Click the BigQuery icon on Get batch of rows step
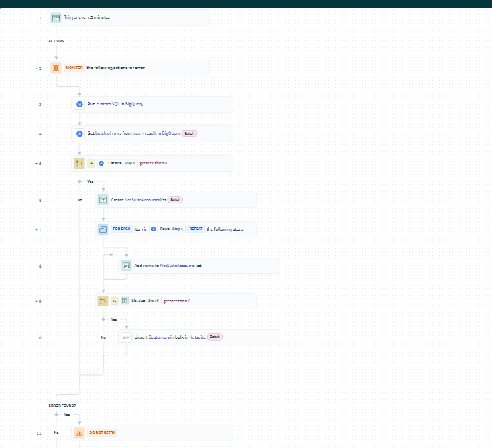This screenshot has width=492, height=448. (x=79, y=133)
